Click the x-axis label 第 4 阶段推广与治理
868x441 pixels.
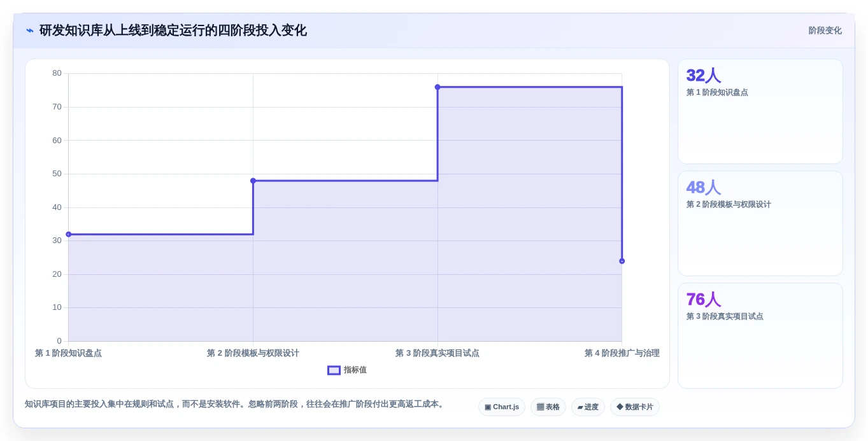coord(622,353)
